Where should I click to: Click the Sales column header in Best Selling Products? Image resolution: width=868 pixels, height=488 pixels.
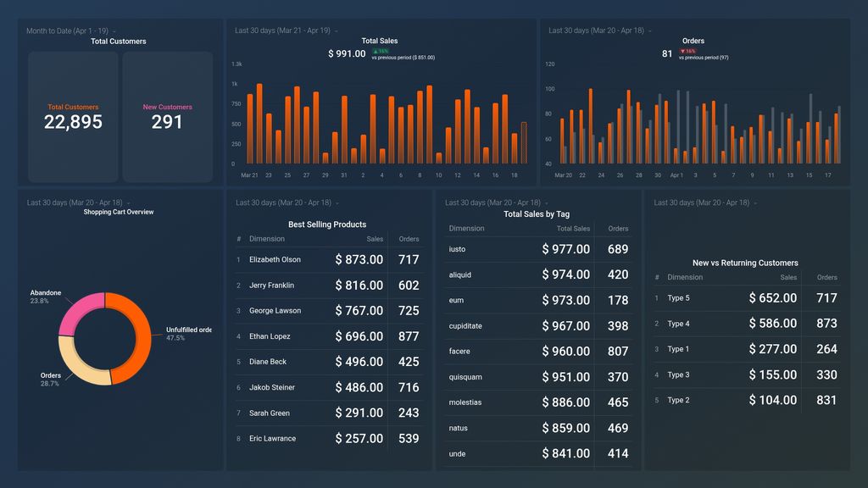(x=374, y=239)
